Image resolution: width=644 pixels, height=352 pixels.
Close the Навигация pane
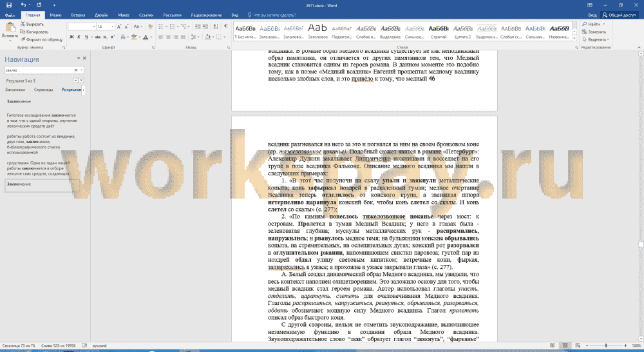(x=84, y=59)
